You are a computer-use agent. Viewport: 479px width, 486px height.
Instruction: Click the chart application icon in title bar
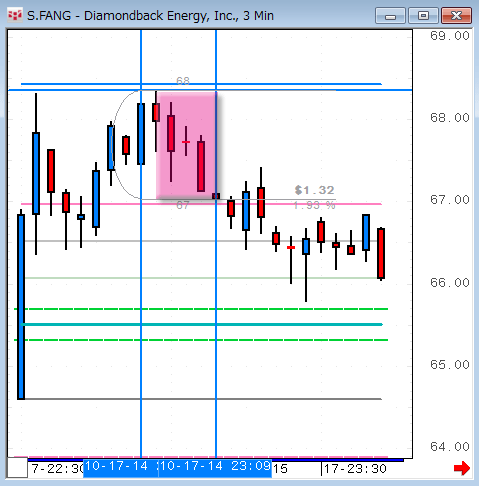[15, 15]
